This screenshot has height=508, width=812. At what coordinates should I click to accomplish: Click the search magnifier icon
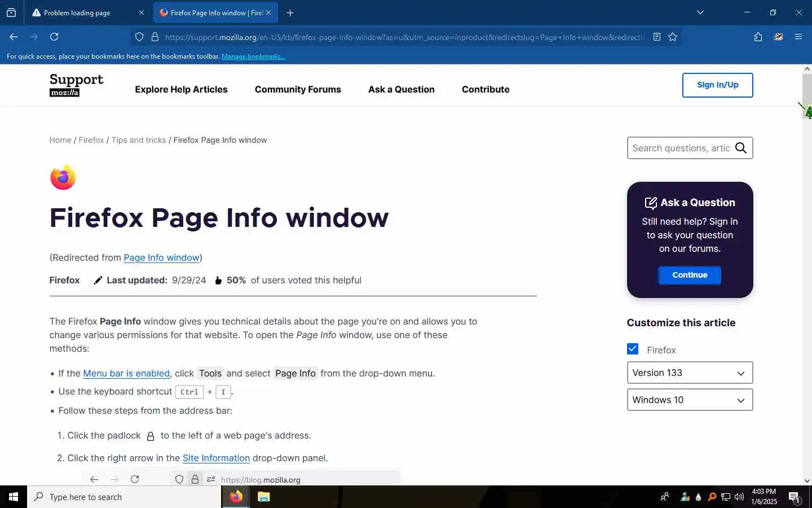[x=741, y=148]
